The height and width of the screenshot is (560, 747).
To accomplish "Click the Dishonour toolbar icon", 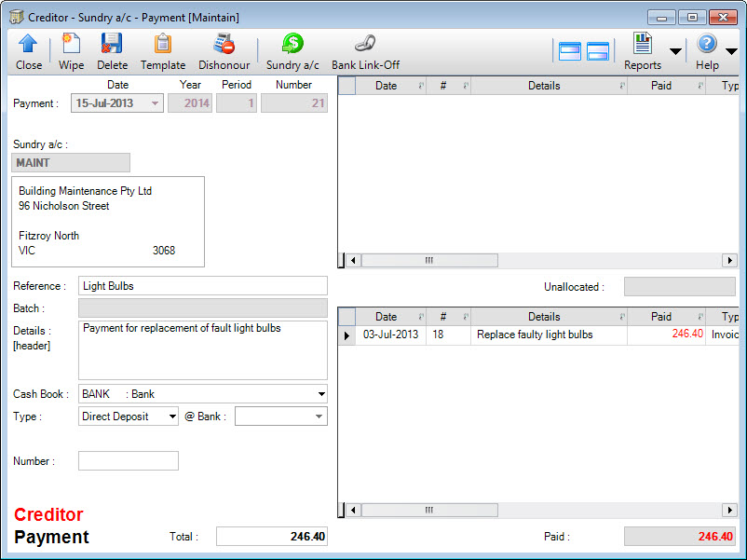I will pyautogui.click(x=224, y=45).
